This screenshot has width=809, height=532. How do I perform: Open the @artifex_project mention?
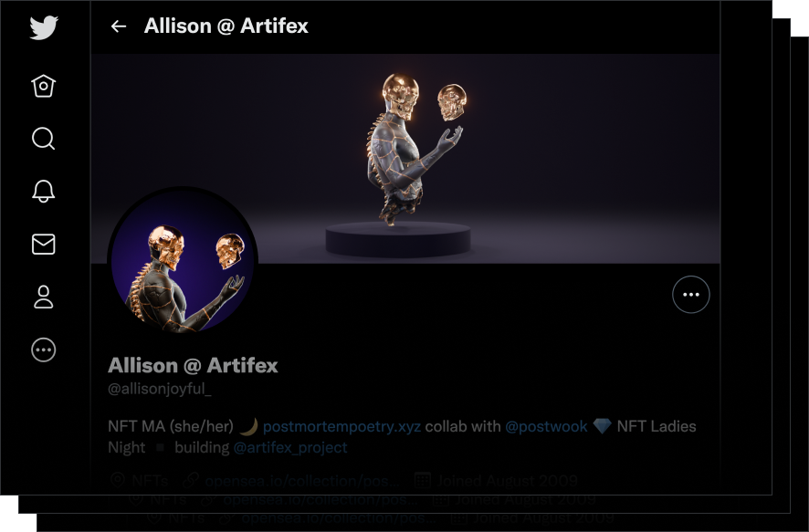[x=290, y=447]
